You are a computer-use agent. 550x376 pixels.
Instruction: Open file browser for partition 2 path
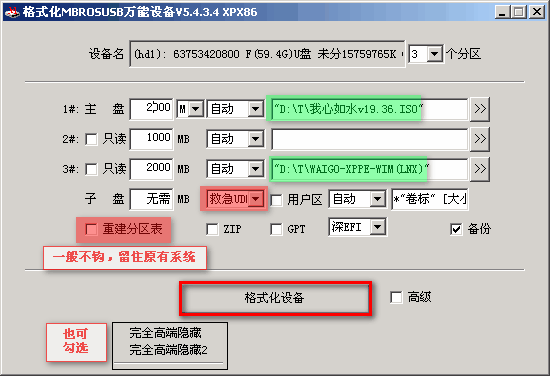480,139
